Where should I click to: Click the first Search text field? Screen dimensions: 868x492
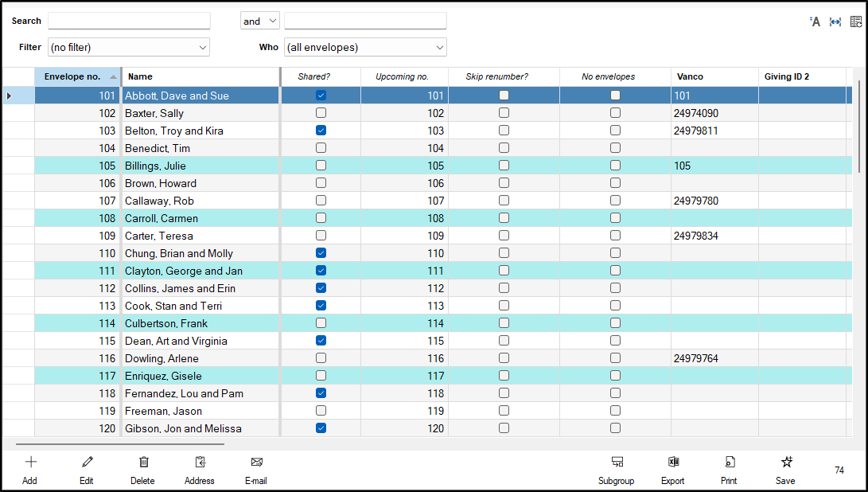(129, 21)
